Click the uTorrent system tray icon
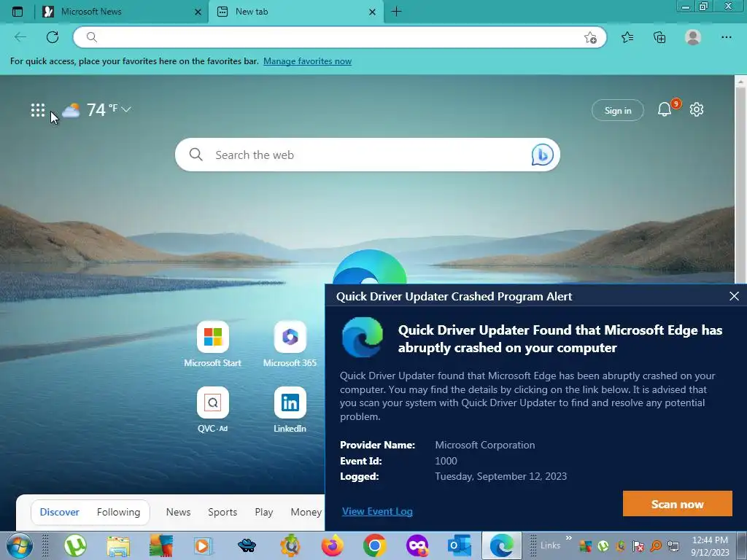Screen dimensions: 747x560 point(603,546)
